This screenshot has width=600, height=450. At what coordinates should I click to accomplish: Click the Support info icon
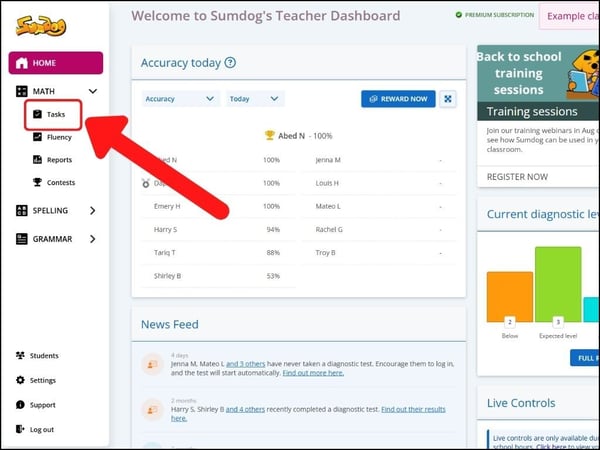click(20, 405)
